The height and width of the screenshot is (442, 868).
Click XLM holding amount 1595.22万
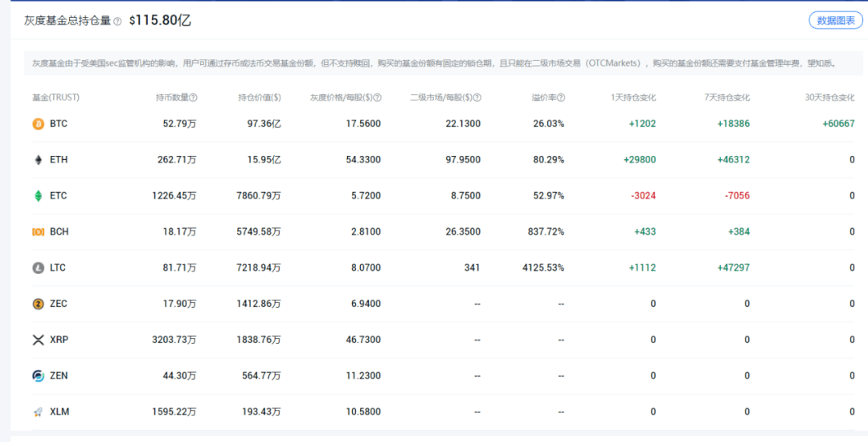tap(174, 411)
